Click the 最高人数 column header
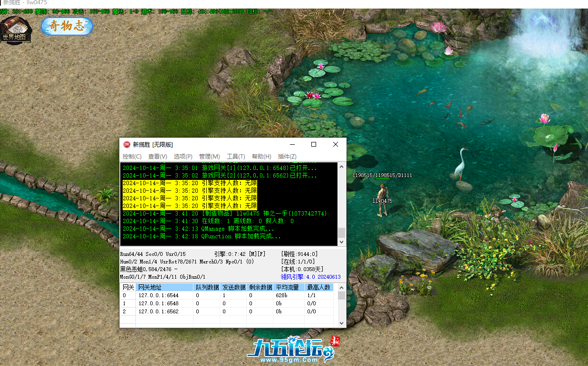The width and height of the screenshot is (588, 366). coord(319,287)
